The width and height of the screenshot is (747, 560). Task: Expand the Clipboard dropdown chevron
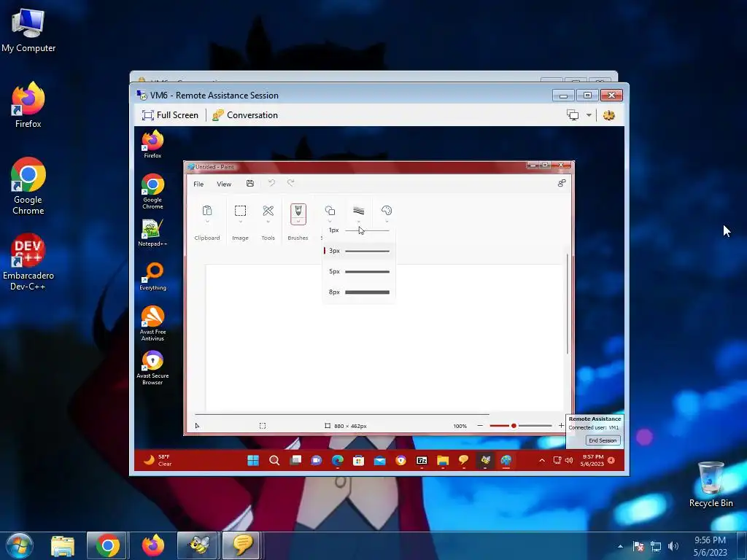207,222
